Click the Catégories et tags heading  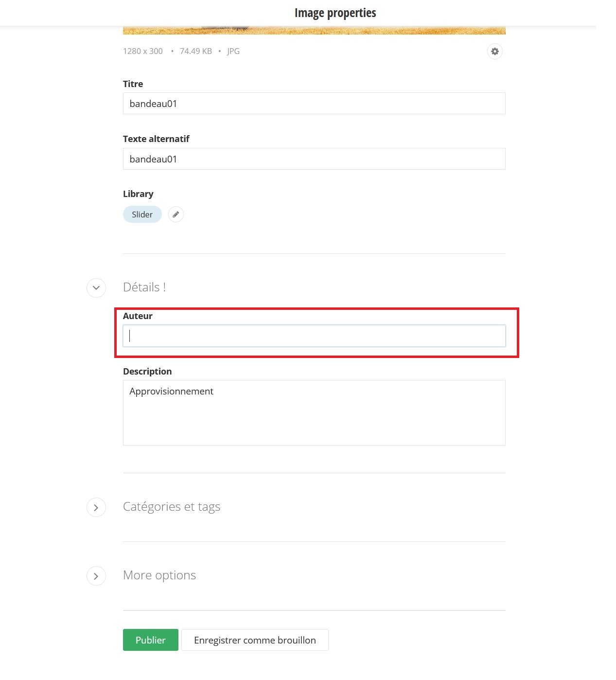pos(171,507)
